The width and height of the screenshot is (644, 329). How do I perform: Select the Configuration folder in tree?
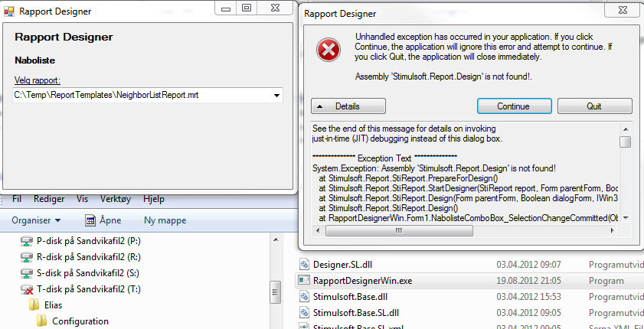click(80, 321)
